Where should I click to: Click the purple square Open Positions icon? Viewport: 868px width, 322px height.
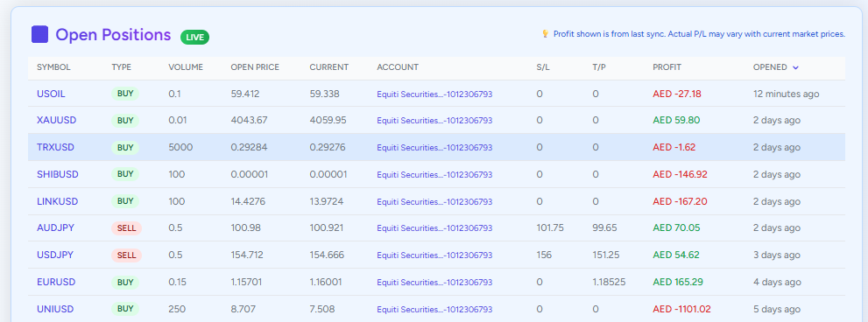(40, 34)
